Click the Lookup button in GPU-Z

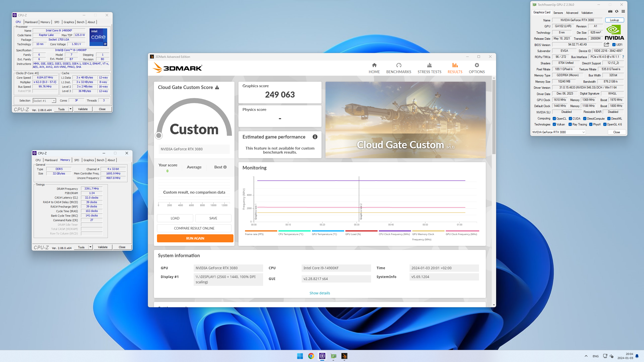point(614,20)
